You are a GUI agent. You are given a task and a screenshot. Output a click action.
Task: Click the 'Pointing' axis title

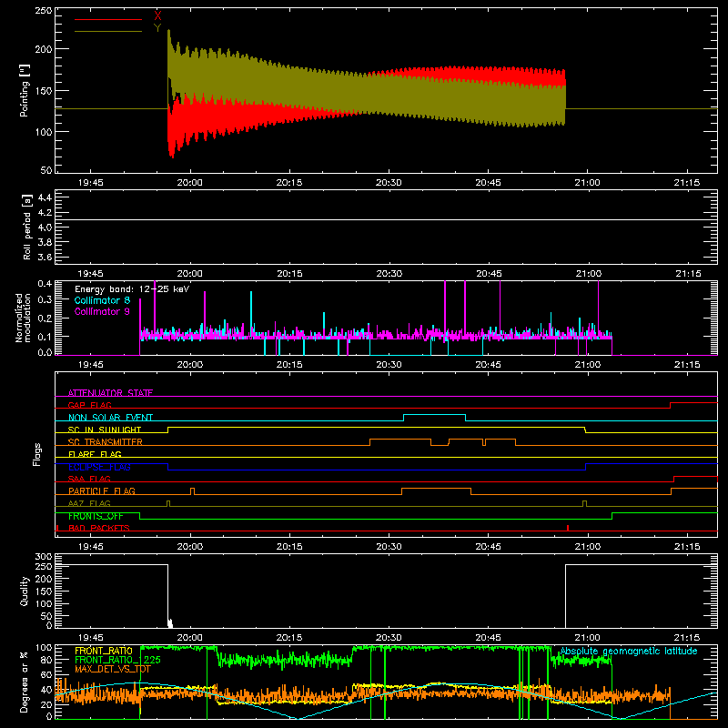(x=25, y=90)
